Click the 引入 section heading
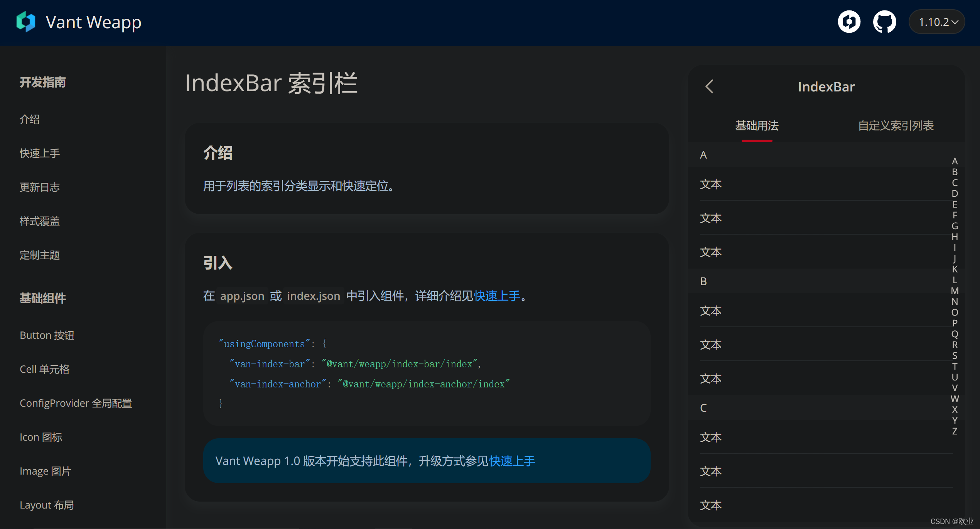The image size is (980, 529). [x=218, y=263]
